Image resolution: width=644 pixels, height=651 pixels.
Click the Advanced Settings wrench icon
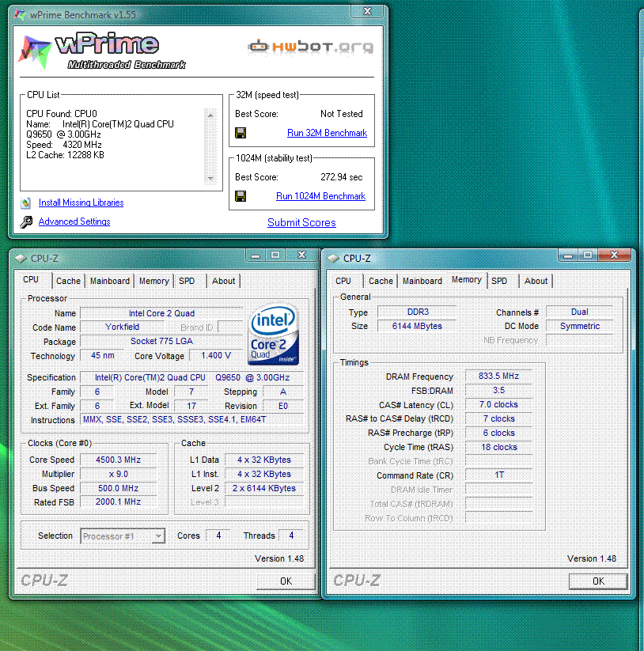click(x=26, y=221)
